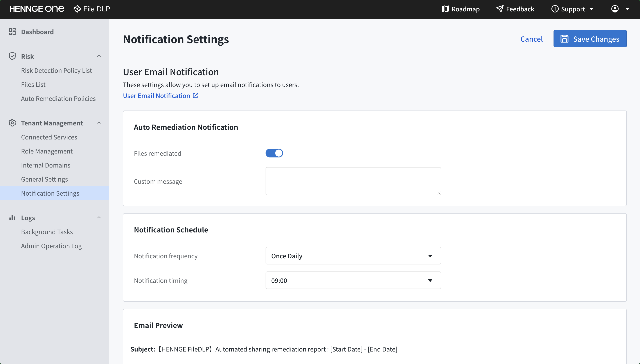Go to Risk Detection Policy List
640x364 pixels.
tap(56, 71)
